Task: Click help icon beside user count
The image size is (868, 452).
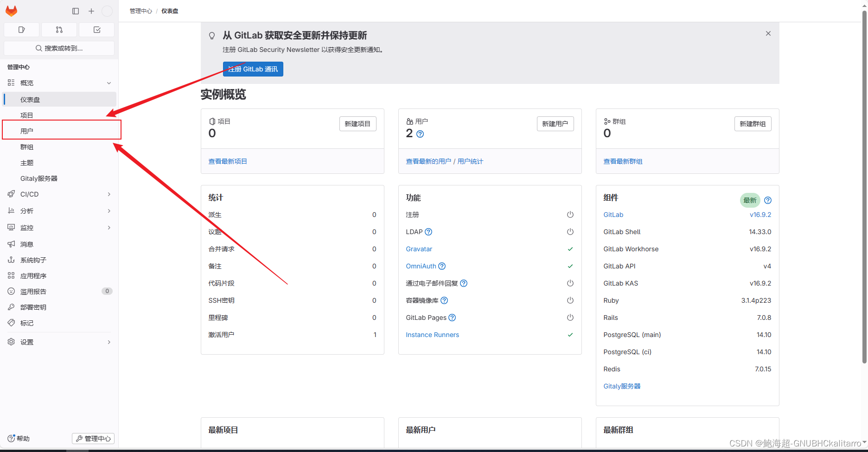Action: pyautogui.click(x=420, y=134)
